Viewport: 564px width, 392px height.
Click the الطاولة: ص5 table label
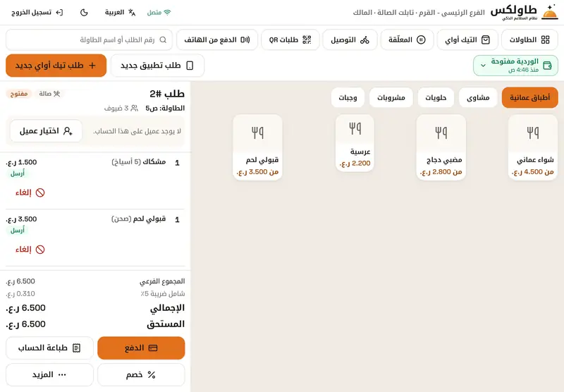point(165,109)
